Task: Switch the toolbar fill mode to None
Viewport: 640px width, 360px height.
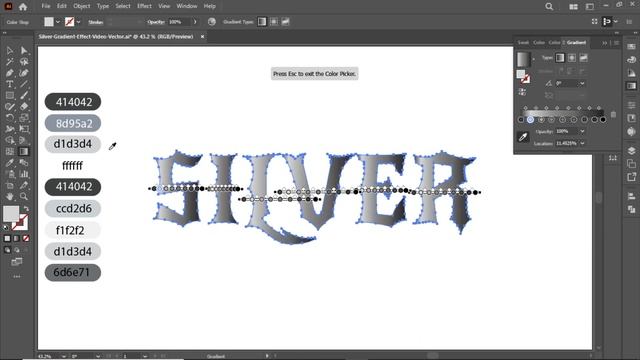Action: coord(26,238)
